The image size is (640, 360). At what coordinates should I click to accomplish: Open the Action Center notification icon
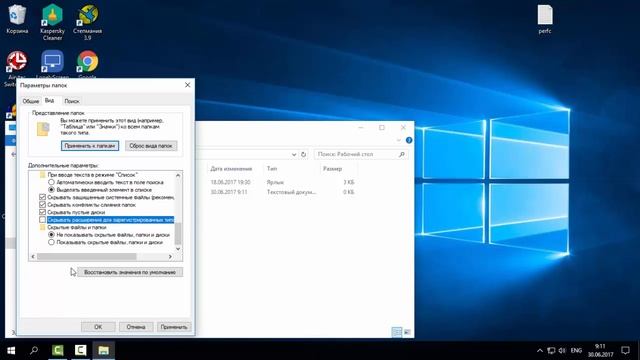pyautogui.click(x=625, y=350)
